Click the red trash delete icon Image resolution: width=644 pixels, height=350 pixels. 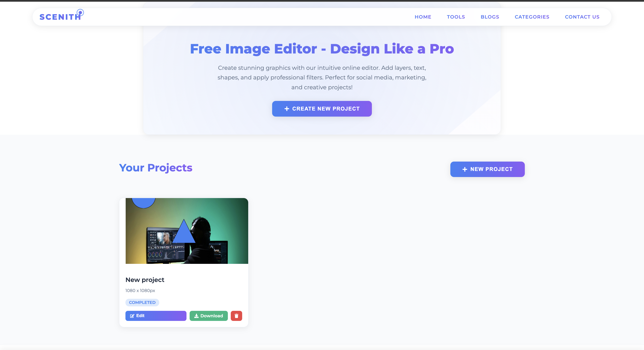click(236, 316)
